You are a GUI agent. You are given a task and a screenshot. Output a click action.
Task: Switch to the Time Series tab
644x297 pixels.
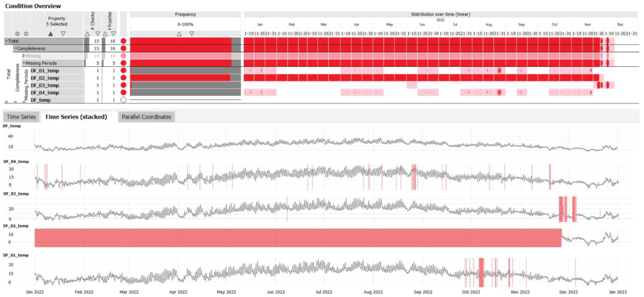(x=21, y=117)
